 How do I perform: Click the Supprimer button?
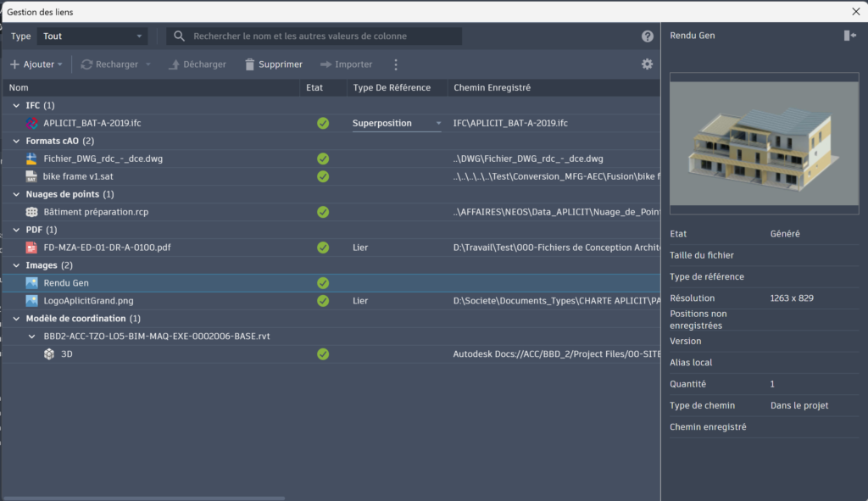pyautogui.click(x=274, y=64)
